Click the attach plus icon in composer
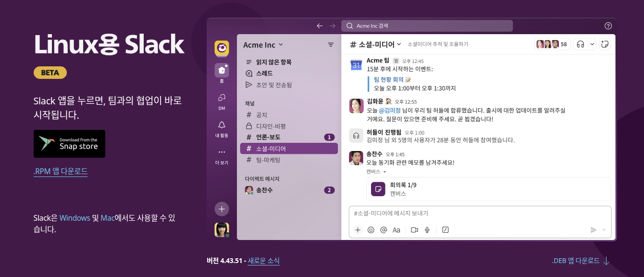 click(358, 230)
